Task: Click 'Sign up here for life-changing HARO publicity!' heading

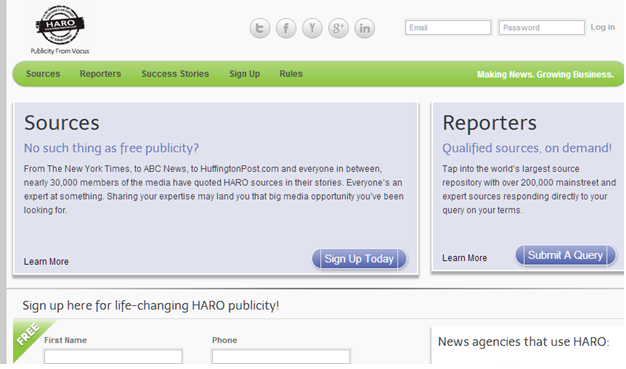Action: coord(151,306)
